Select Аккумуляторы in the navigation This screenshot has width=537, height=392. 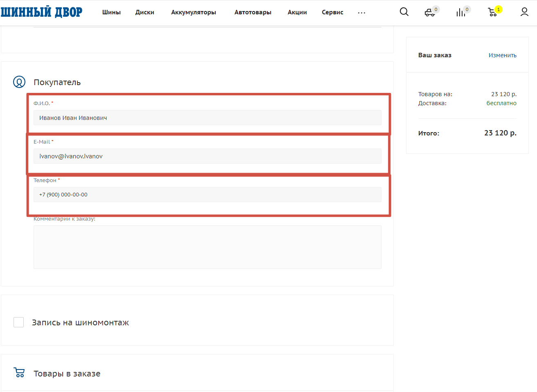(x=194, y=12)
